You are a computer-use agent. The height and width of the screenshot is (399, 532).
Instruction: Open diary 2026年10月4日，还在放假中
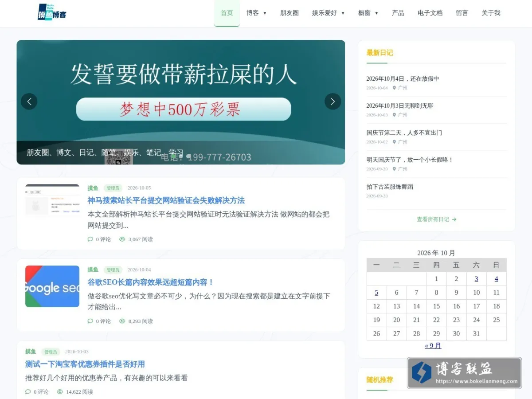click(x=403, y=79)
